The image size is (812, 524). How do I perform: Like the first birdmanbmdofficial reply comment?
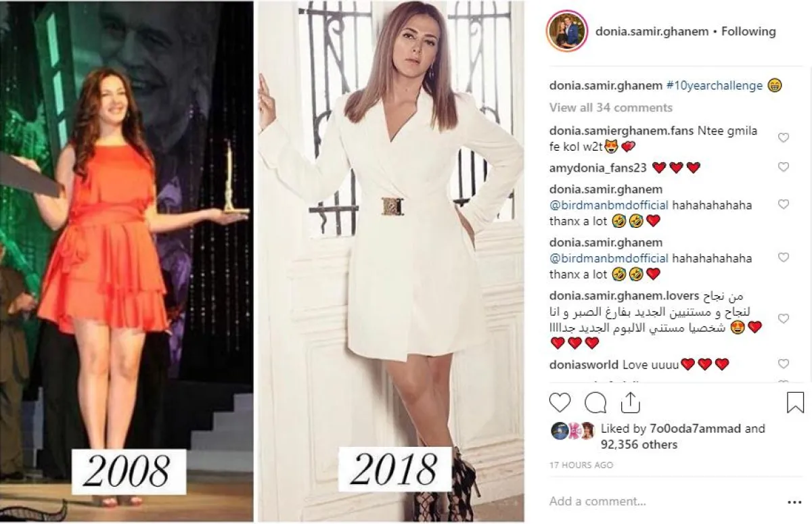click(784, 204)
